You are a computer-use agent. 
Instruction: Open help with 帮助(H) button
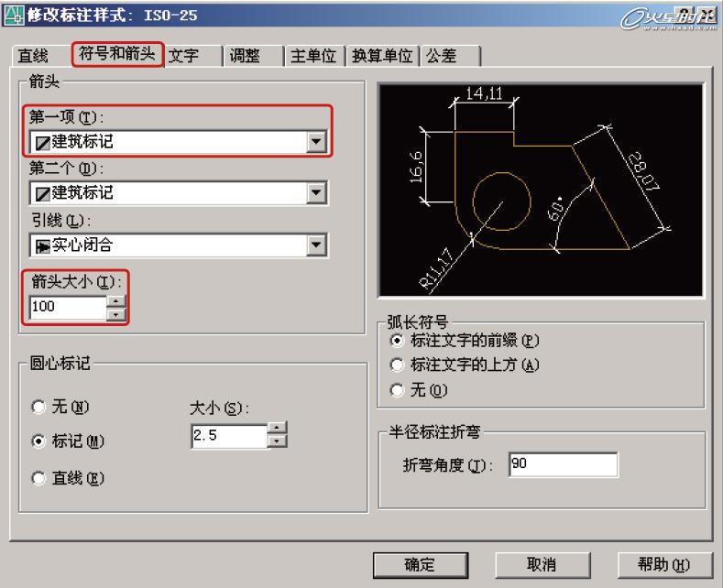coord(664,565)
